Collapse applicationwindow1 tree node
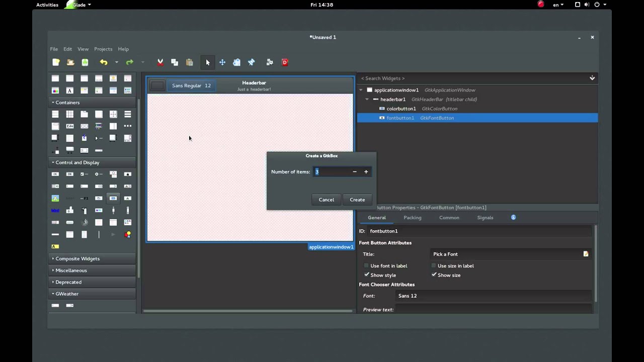The width and height of the screenshot is (644, 362). point(361,90)
